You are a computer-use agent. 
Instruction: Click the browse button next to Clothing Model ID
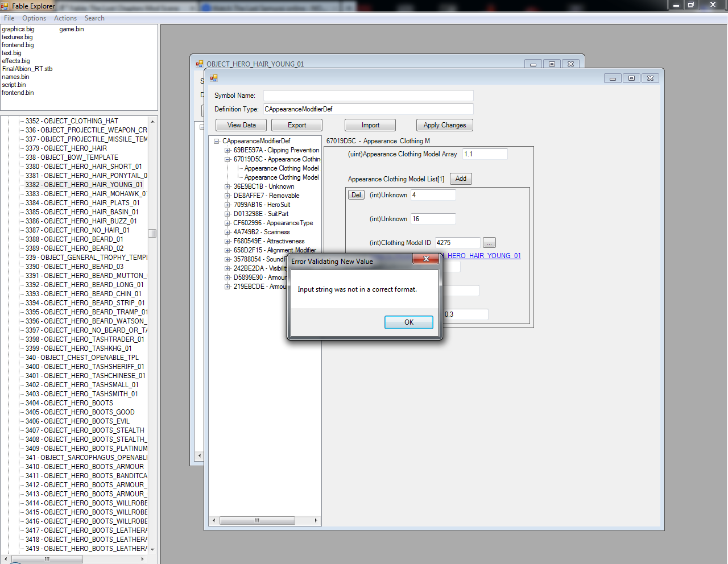pos(489,243)
